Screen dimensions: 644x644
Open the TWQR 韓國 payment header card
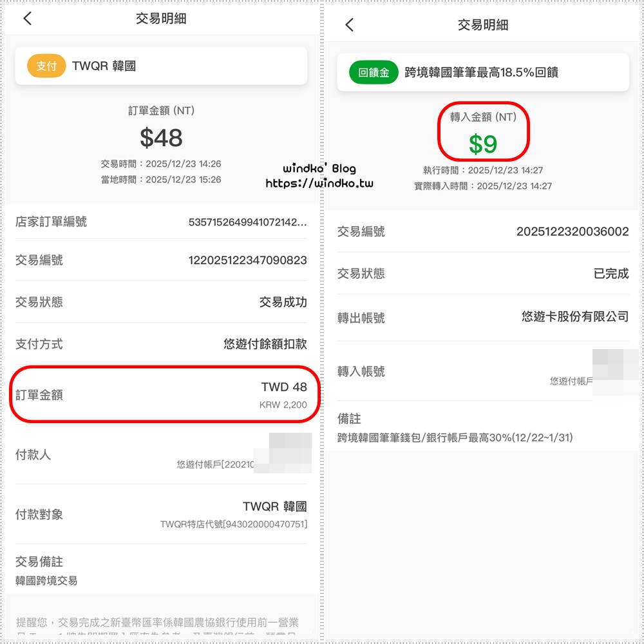tap(161, 66)
